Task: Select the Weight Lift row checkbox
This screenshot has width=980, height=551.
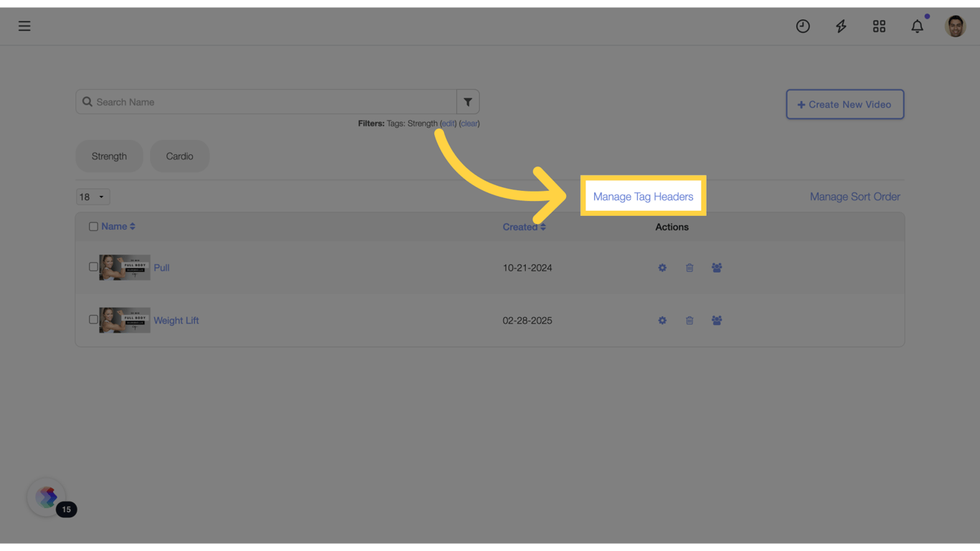Action: 93,319
